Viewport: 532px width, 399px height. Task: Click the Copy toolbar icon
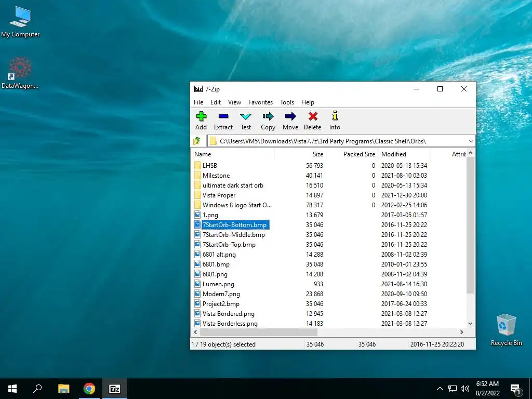[x=268, y=116]
